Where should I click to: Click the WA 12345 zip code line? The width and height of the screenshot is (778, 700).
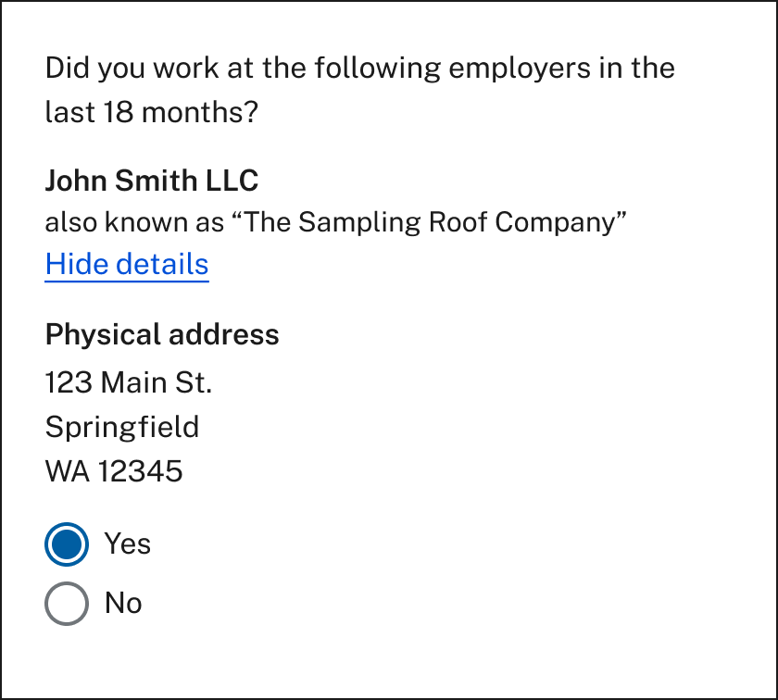click(114, 472)
